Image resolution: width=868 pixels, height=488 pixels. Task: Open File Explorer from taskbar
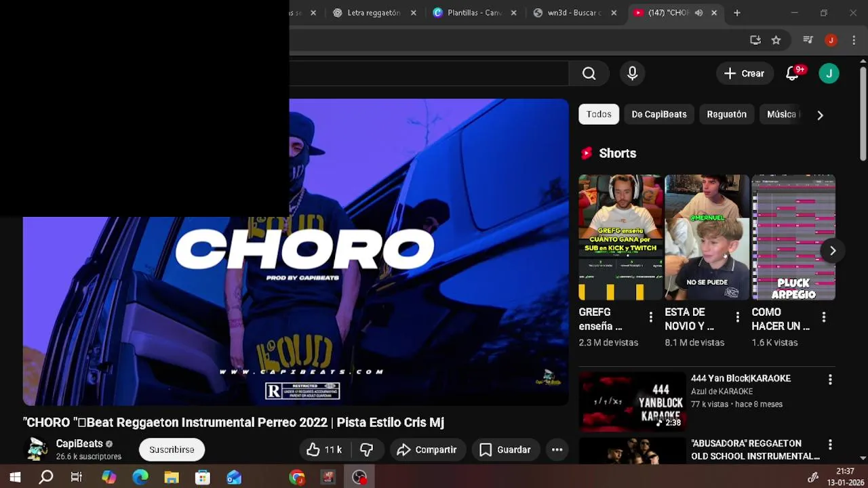click(x=172, y=477)
